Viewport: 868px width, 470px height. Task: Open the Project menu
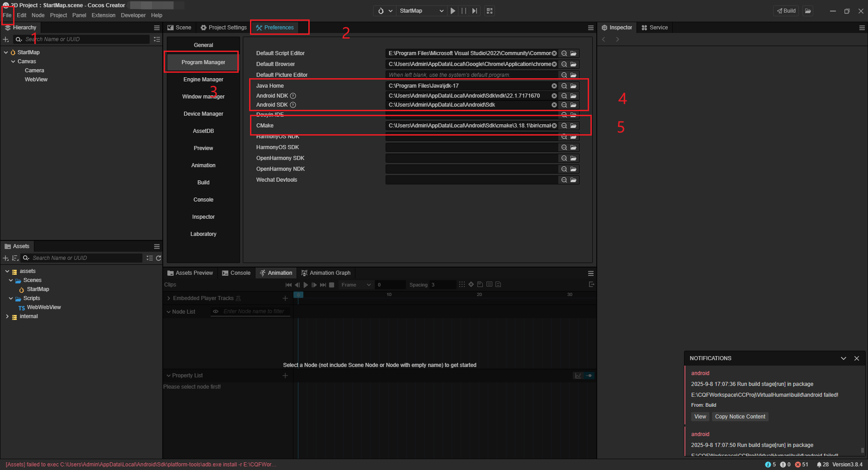coord(58,15)
